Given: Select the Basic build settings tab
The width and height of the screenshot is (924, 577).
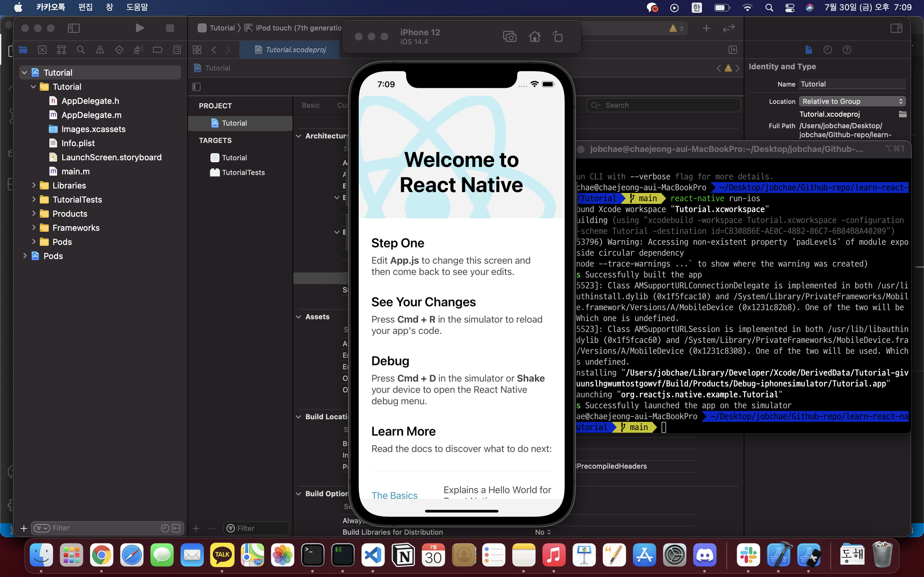Looking at the screenshot, I should click(311, 105).
